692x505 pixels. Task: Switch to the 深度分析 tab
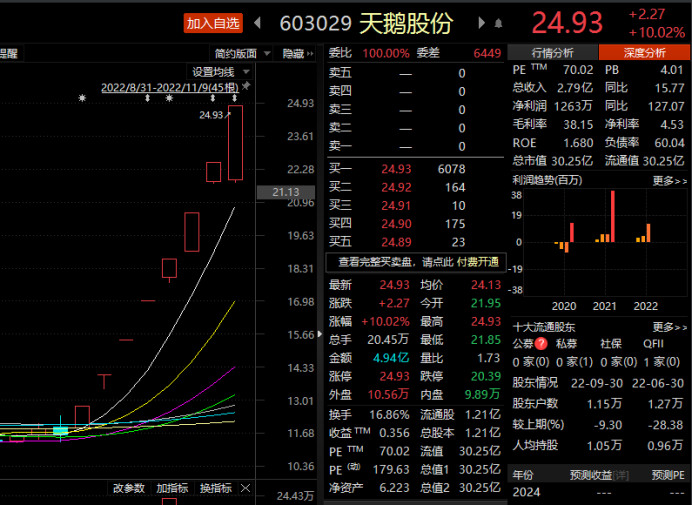click(644, 52)
